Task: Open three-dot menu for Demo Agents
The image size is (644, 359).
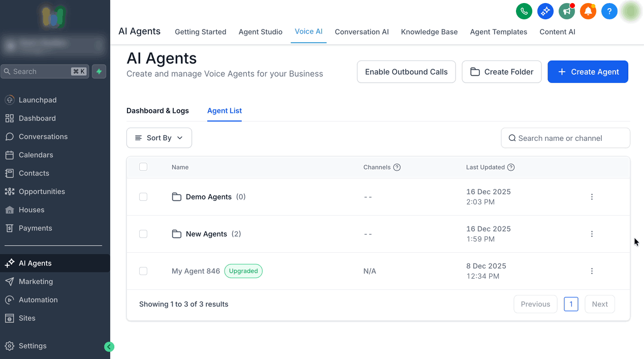Action: (x=592, y=197)
